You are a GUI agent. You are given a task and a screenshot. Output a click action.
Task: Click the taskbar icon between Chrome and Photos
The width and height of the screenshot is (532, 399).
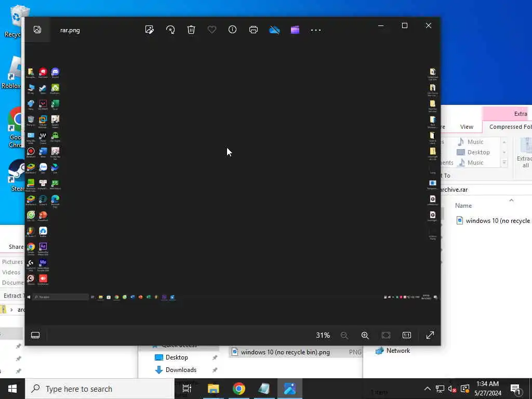pyautogui.click(x=264, y=389)
